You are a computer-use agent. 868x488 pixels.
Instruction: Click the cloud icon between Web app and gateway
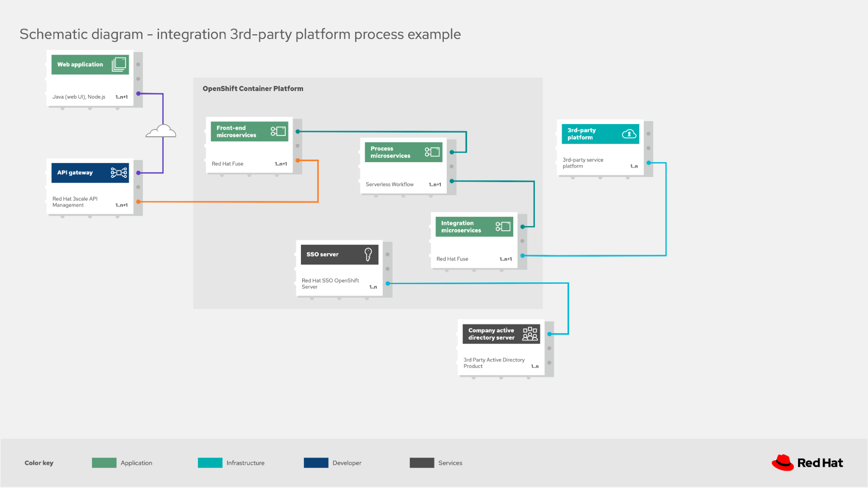(x=161, y=131)
